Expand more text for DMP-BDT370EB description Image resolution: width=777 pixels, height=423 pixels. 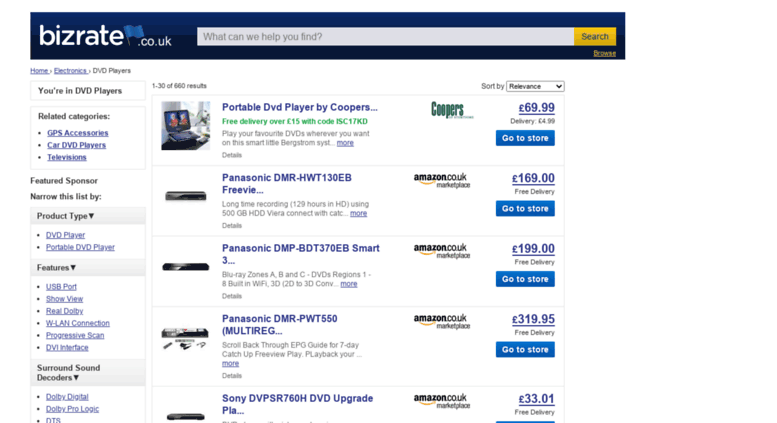point(349,284)
